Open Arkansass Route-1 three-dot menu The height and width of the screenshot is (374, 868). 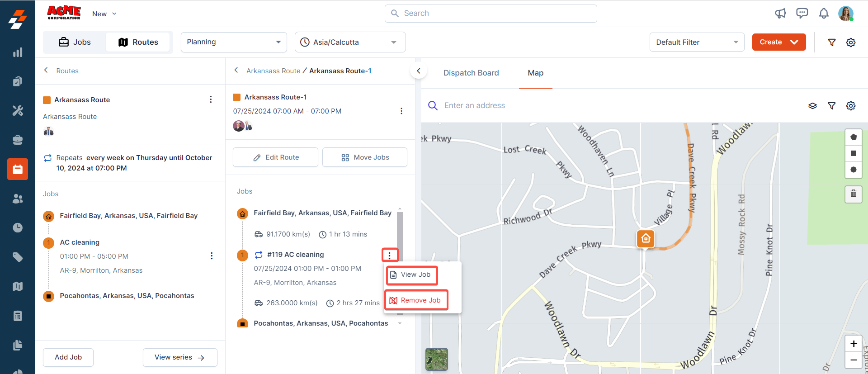[401, 111]
